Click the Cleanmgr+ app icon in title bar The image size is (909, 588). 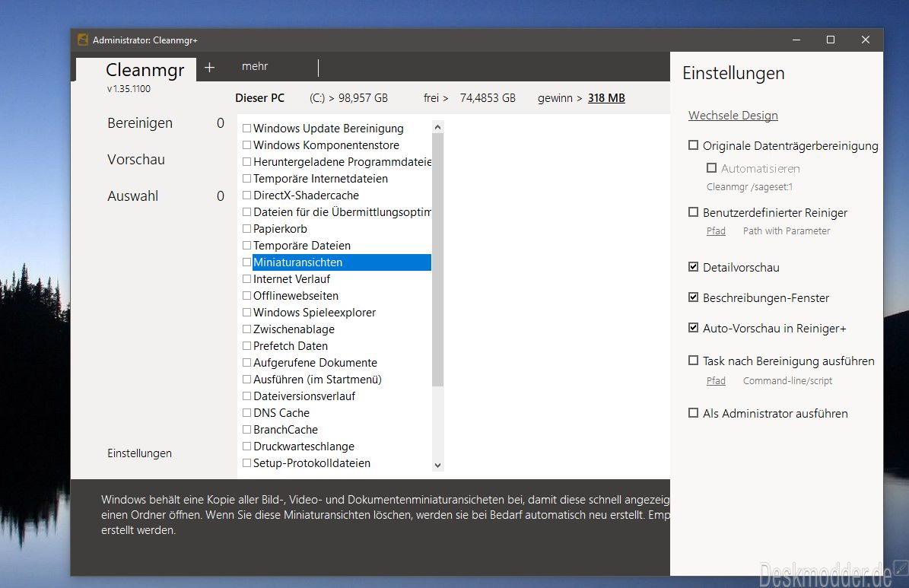click(83, 40)
